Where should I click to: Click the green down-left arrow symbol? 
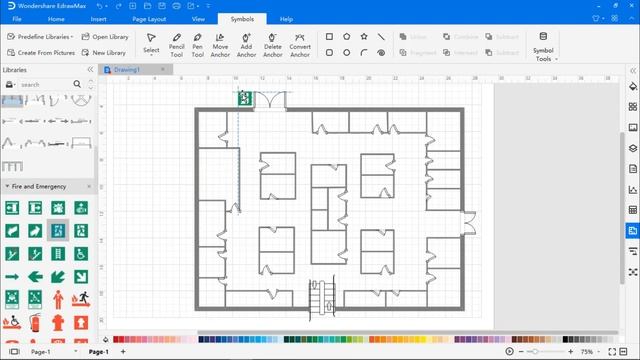(x=58, y=277)
